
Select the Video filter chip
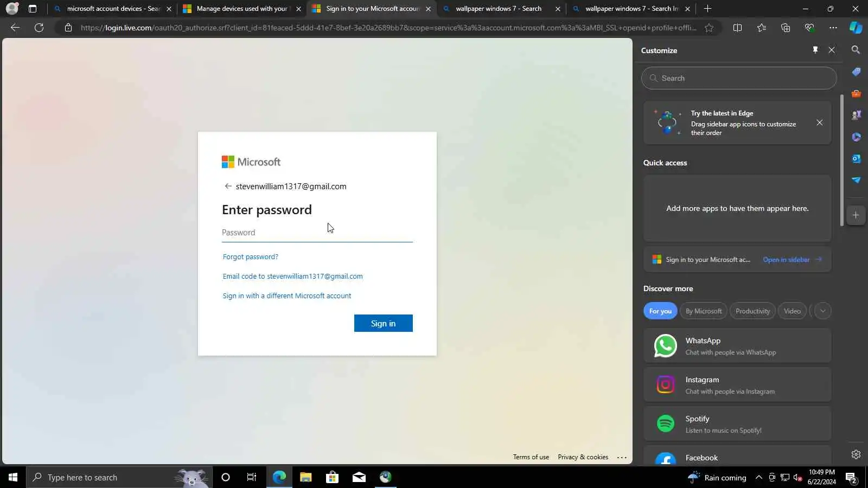(792, 311)
